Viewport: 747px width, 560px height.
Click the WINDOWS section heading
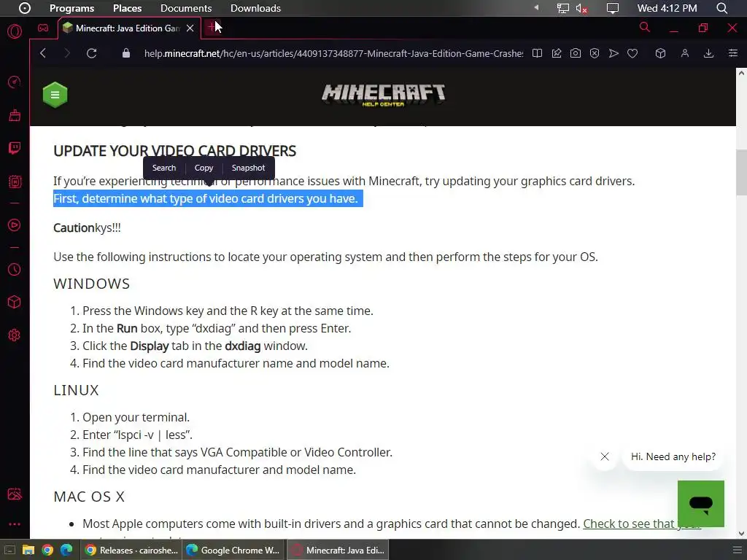click(91, 284)
